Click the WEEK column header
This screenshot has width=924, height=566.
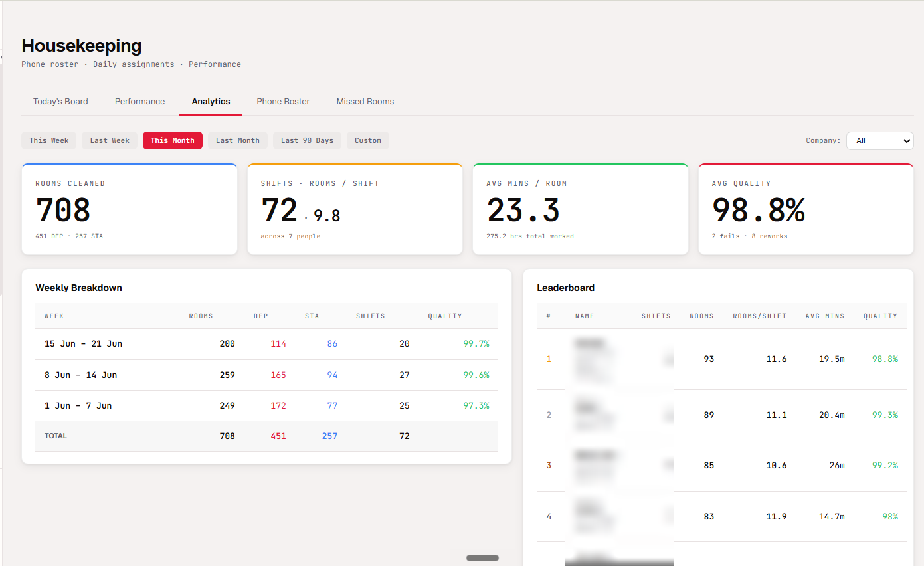[x=54, y=316]
